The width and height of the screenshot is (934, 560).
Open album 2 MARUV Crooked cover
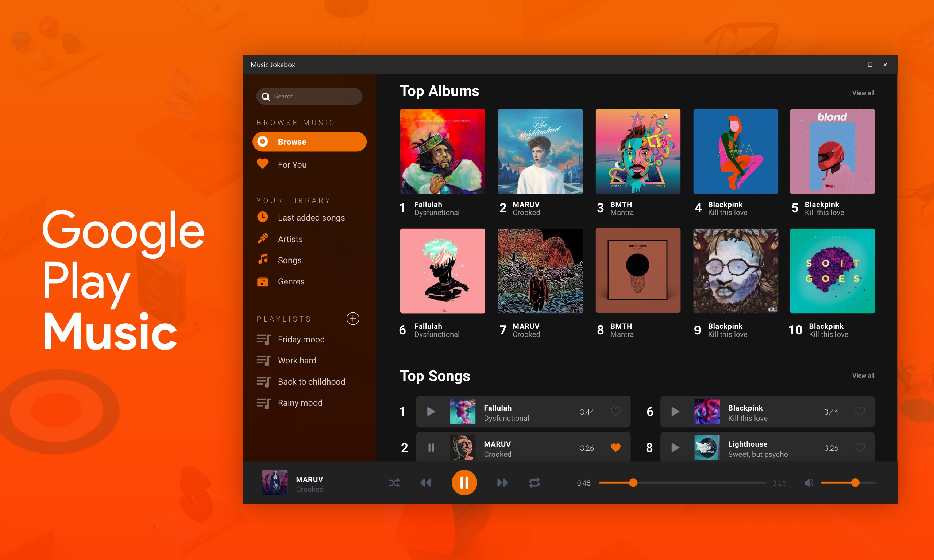pos(540,151)
